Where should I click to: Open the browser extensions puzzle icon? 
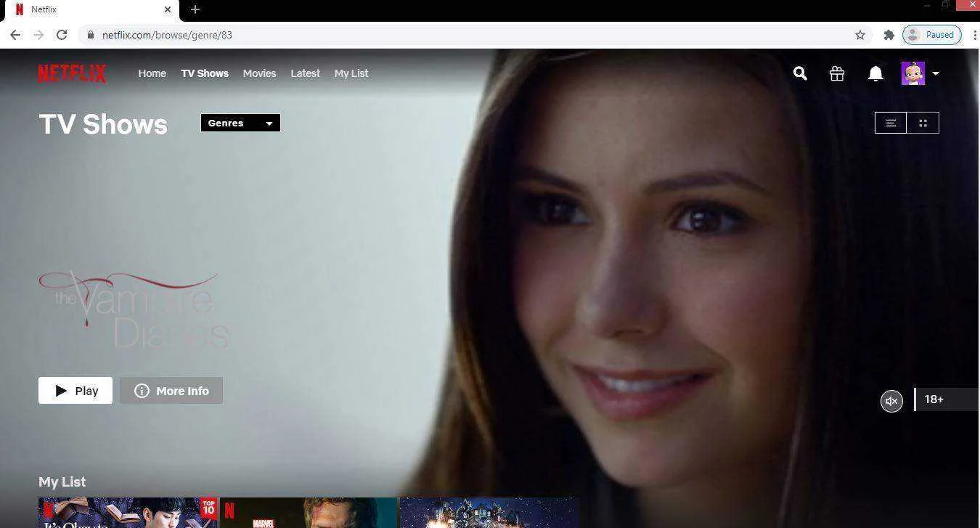pos(889,35)
